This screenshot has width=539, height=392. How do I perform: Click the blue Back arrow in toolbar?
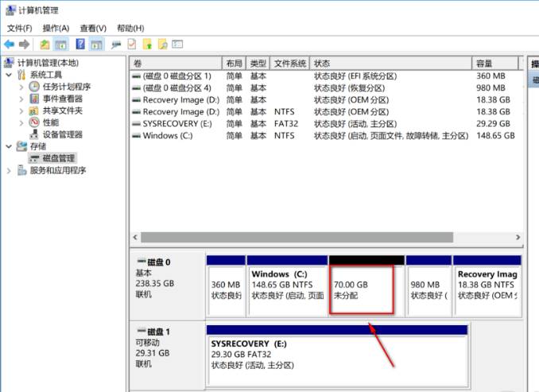coord(9,45)
